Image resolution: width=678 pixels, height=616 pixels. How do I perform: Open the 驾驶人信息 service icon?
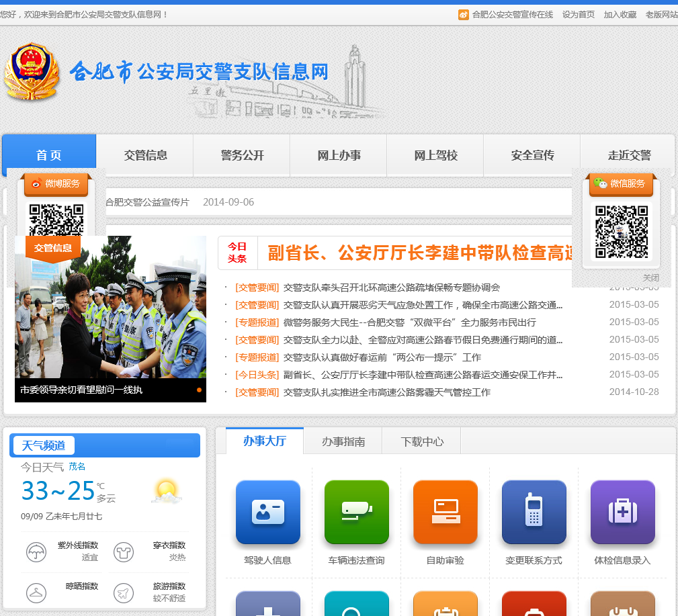pyautogui.click(x=267, y=512)
